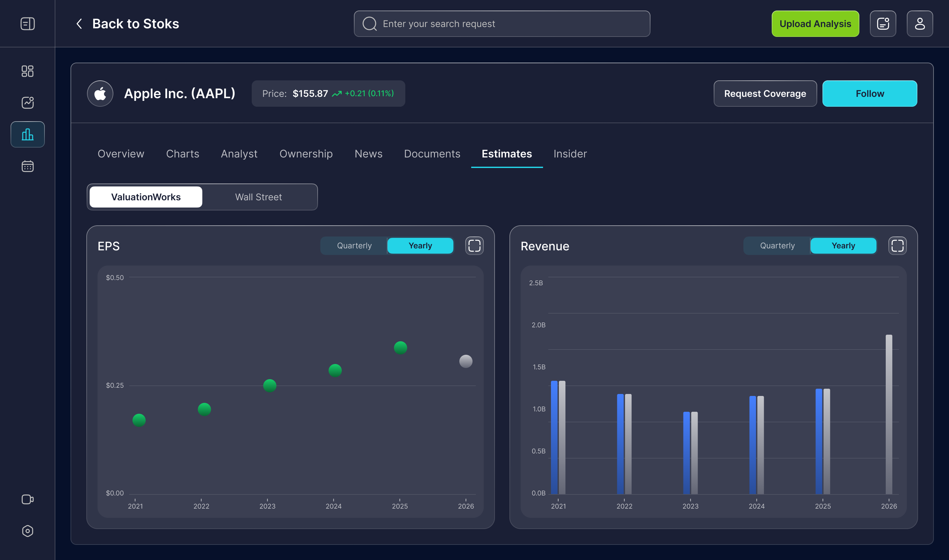Collapse the left sidebar panel
The height and width of the screenshot is (560, 949).
[x=28, y=23]
